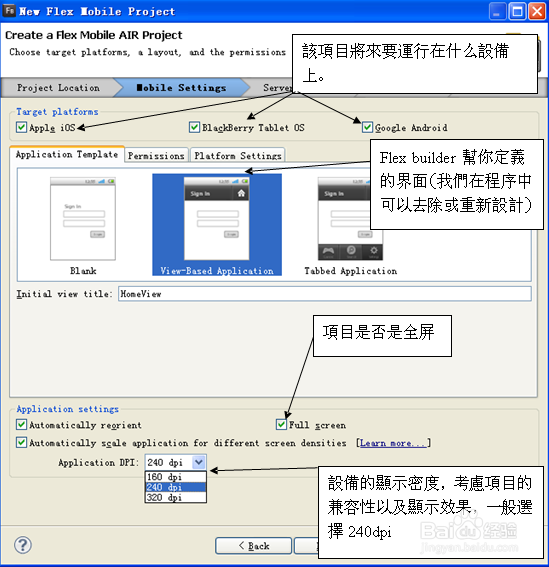Minimize the New Flex Mobile Project window

click(x=497, y=11)
